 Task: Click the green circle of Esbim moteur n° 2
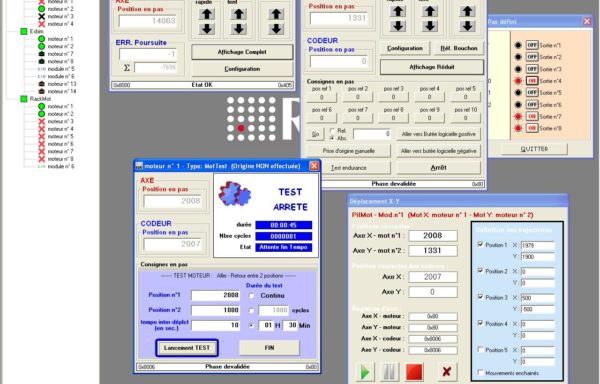(41, 46)
